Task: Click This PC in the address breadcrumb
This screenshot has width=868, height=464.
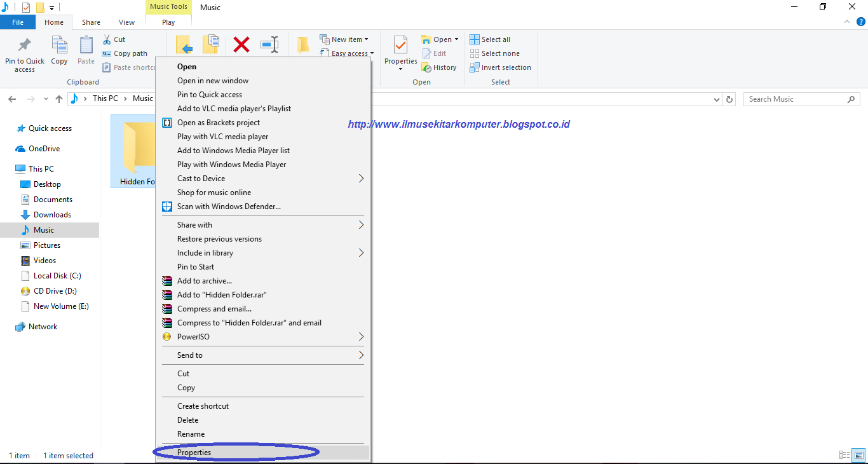Action: click(105, 99)
